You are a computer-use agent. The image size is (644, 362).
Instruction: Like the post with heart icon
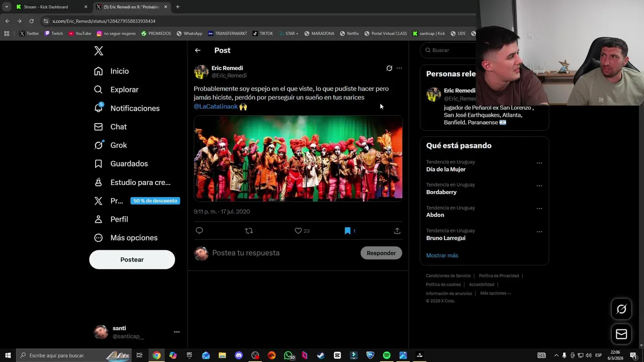point(298,231)
